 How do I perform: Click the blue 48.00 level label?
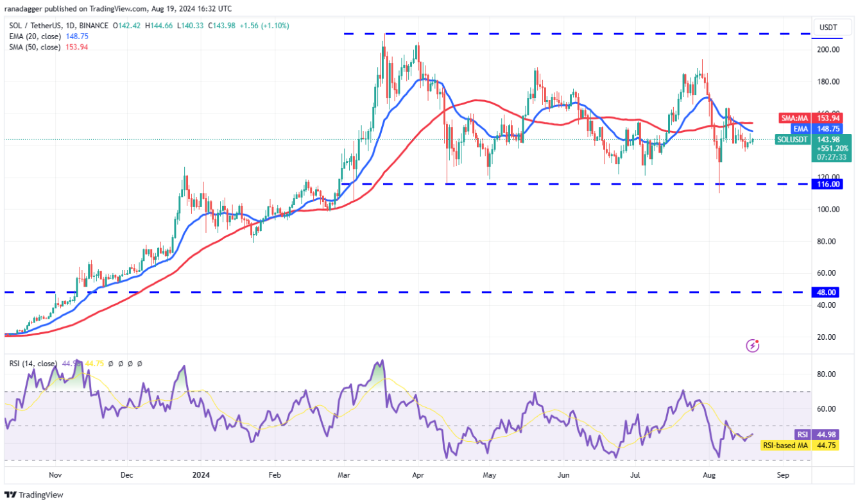[828, 292]
